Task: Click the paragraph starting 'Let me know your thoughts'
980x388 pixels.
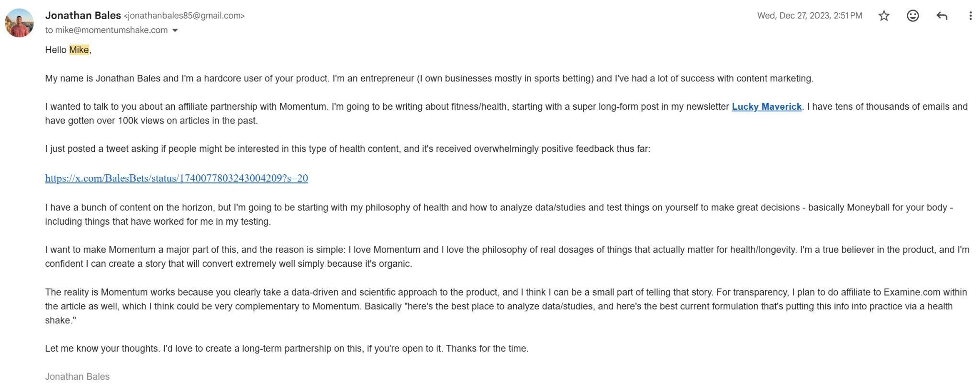Action: [x=287, y=348]
